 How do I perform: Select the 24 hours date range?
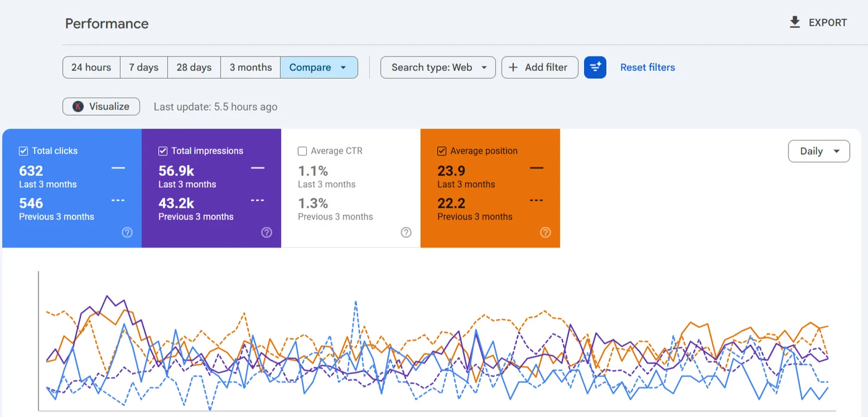91,68
